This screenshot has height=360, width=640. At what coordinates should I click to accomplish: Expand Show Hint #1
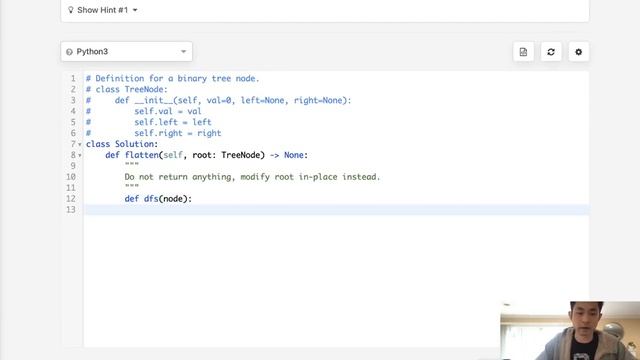(102, 10)
